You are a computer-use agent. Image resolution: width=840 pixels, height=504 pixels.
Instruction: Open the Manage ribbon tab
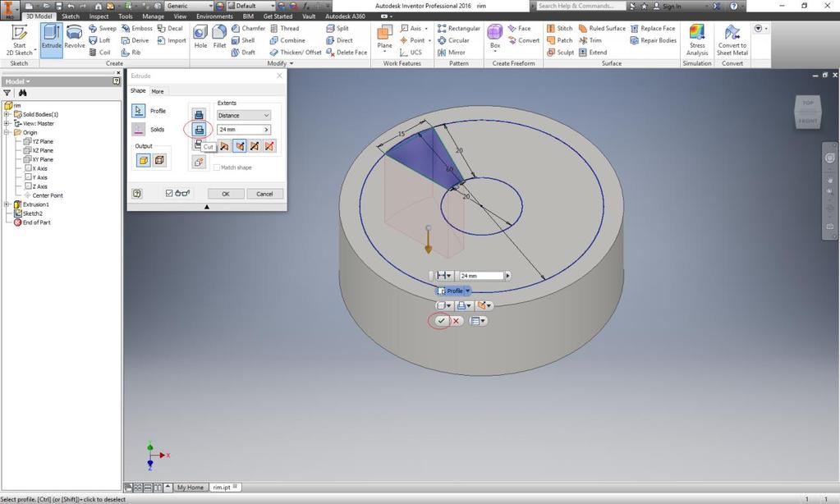(154, 16)
